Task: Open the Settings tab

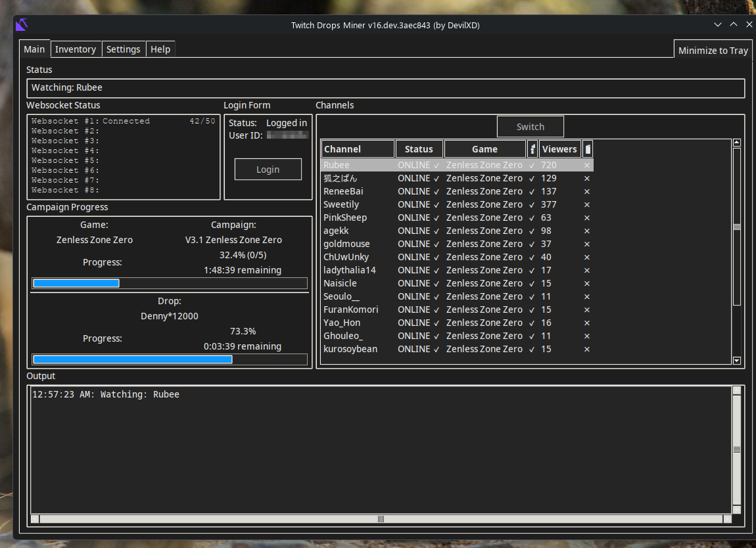Action: pos(124,49)
